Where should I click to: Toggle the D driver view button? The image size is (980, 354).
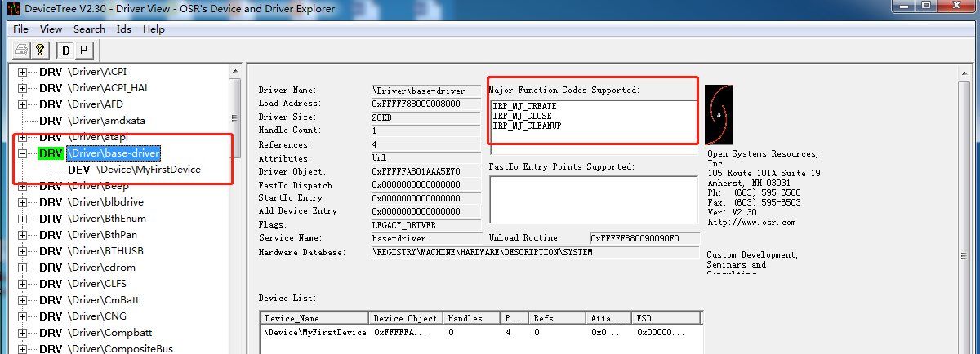[66, 51]
